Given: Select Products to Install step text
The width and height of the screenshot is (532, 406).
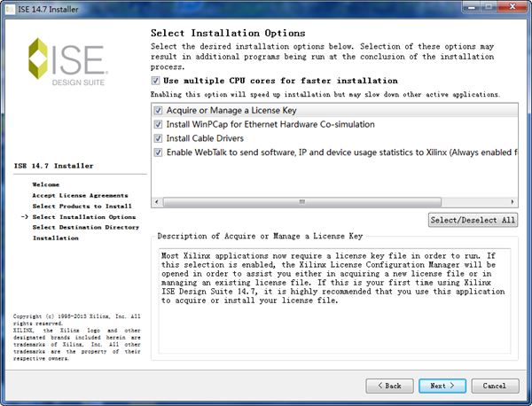Looking at the screenshot, I should pyautogui.click(x=82, y=207).
